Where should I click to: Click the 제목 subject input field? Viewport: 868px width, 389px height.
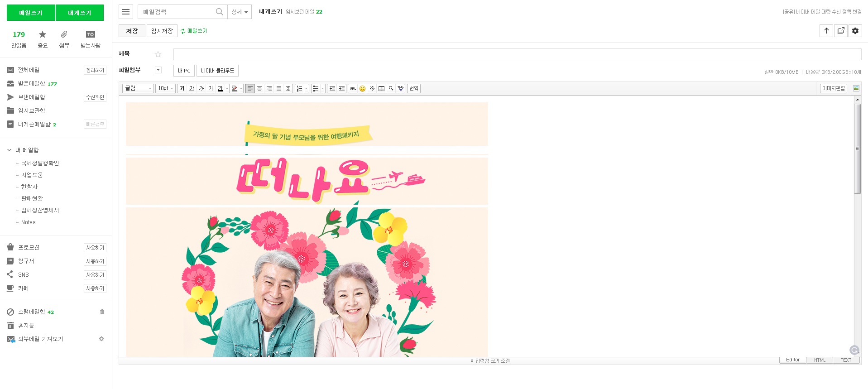click(517, 54)
